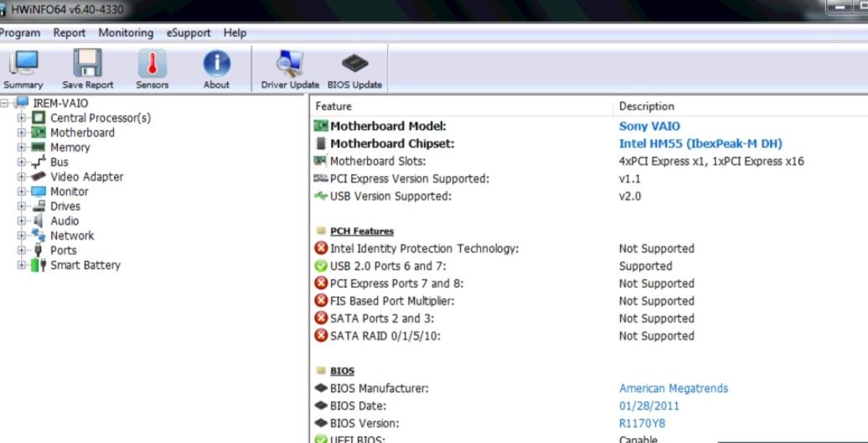Launch the Driver Update tool

coord(290,63)
